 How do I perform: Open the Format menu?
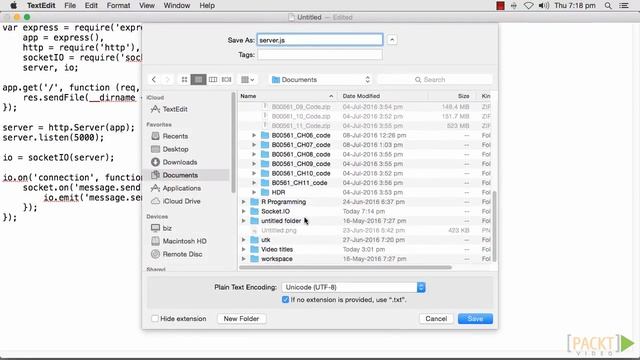point(118,5)
